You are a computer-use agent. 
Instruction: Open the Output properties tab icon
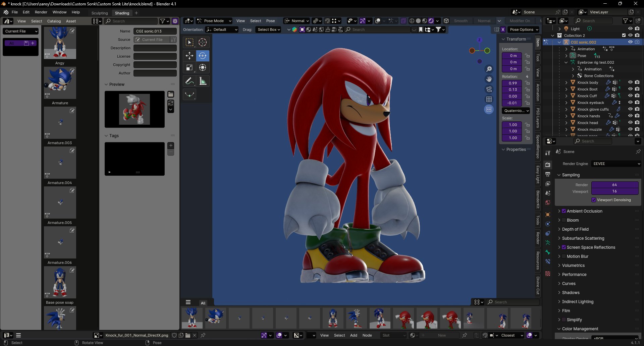pyautogui.click(x=548, y=174)
